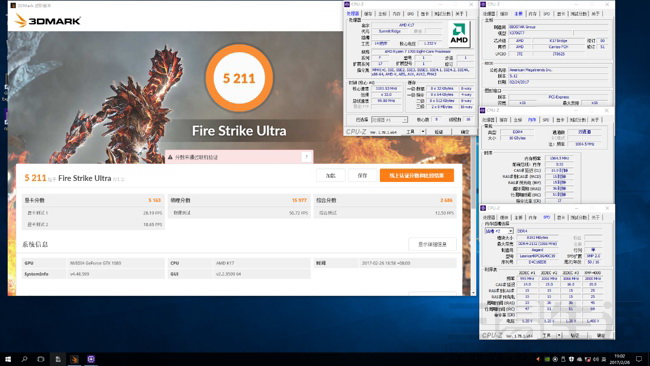
Task: Click the 3DMark logo in header
Action: click(47, 20)
